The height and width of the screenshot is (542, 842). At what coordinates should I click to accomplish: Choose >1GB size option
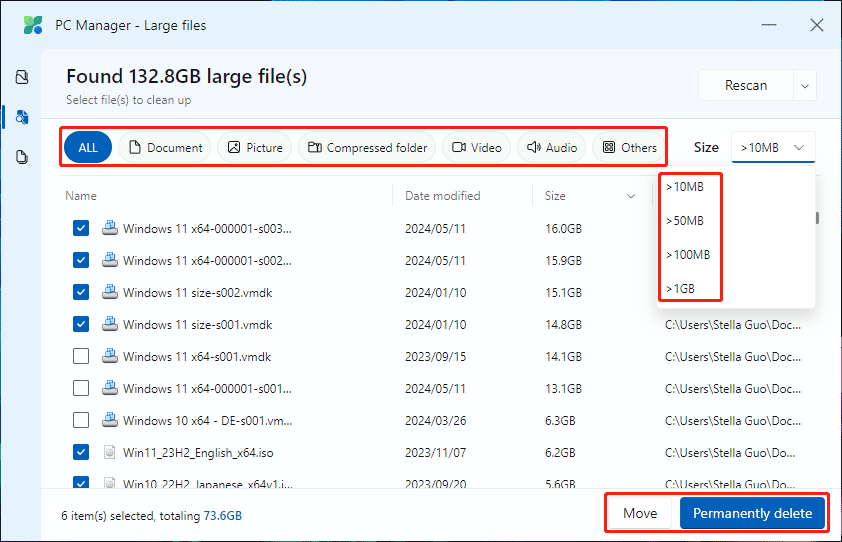(680, 289)
